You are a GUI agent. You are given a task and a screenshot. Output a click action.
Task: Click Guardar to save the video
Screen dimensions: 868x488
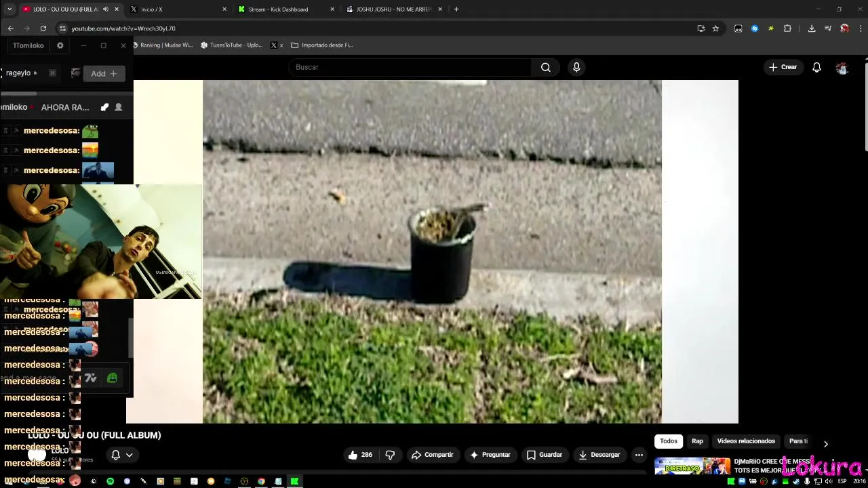(545, 455)
